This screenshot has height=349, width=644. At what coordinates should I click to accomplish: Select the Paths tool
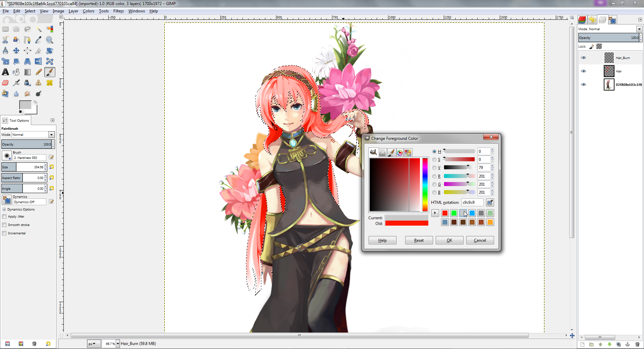click(x=28, y=40)
